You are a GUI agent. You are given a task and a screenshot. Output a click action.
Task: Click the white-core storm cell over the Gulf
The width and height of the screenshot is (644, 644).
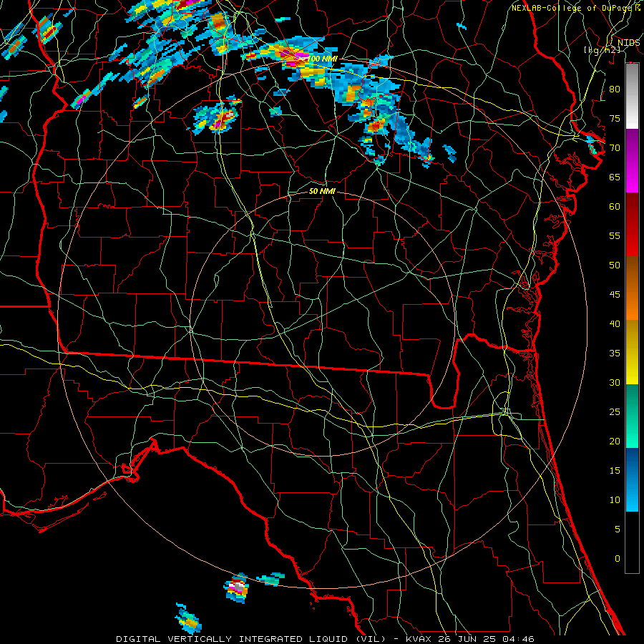click(237, 587)
